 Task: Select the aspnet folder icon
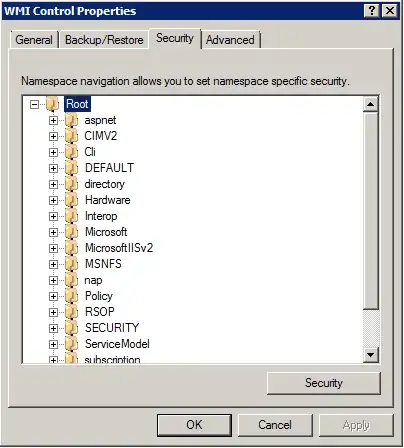coord(71,120)
